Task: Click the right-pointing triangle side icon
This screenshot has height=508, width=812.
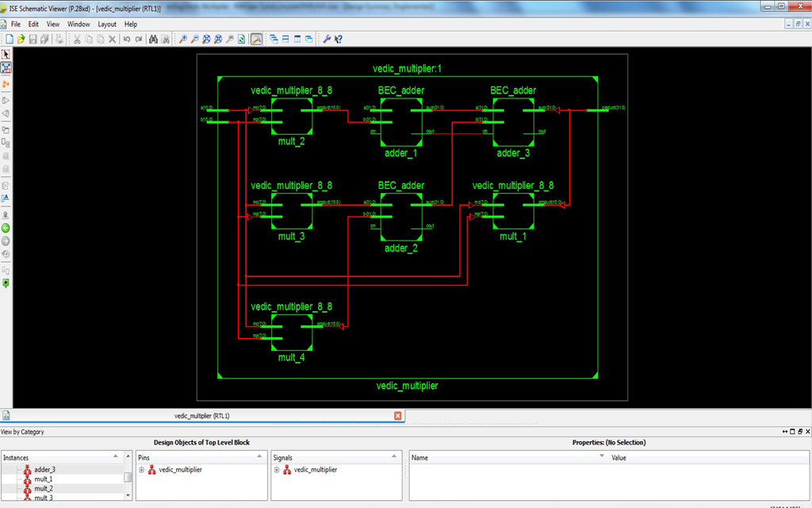Action: pos(6,100)
